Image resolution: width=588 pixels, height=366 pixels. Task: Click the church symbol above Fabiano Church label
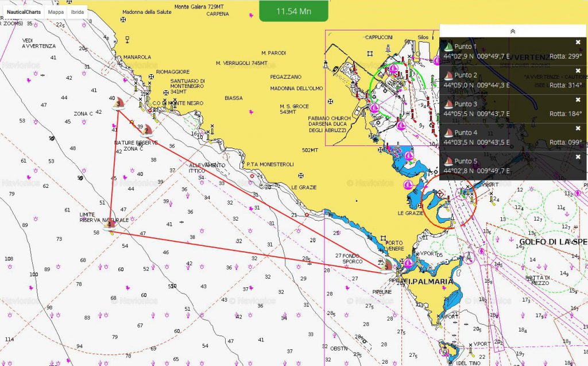pyautogui.click(x=330, y=101)
